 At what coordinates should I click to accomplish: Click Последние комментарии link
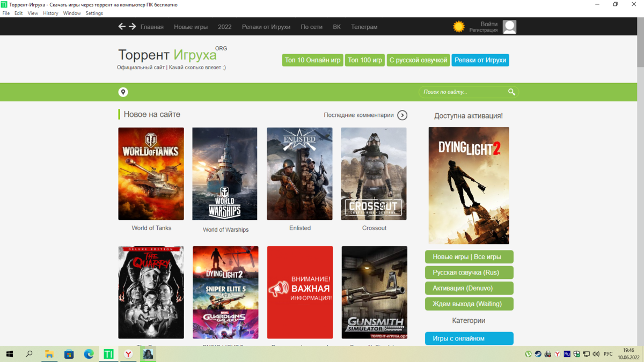click(x=358, y=115)
